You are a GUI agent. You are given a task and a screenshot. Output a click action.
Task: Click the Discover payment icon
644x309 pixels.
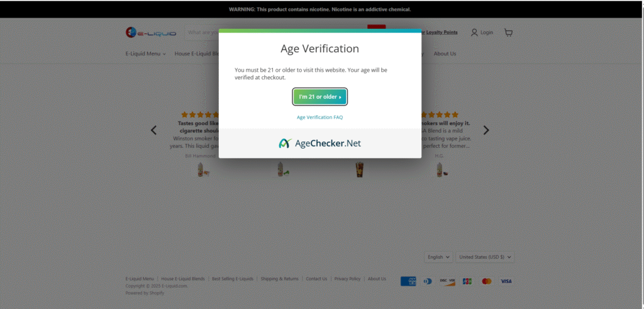point(447,281)
